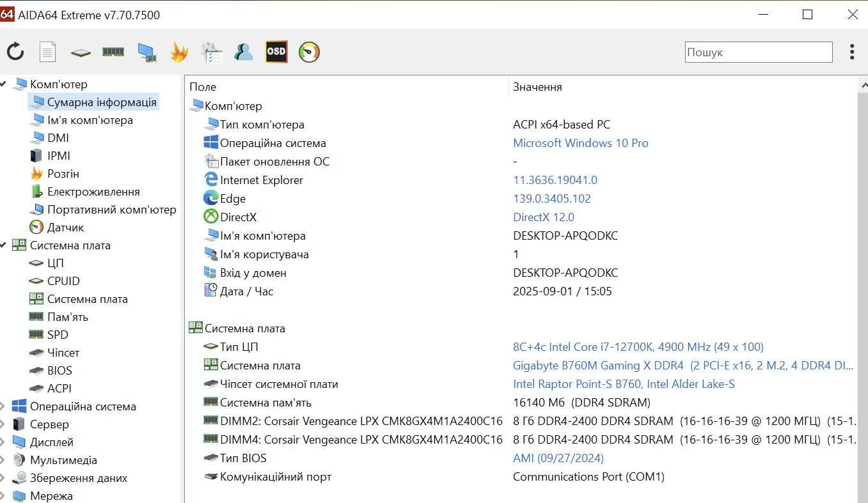Screen dimensions: 868x503
Task: Open the report wizard toolbar icon
Action: [212, 52]
